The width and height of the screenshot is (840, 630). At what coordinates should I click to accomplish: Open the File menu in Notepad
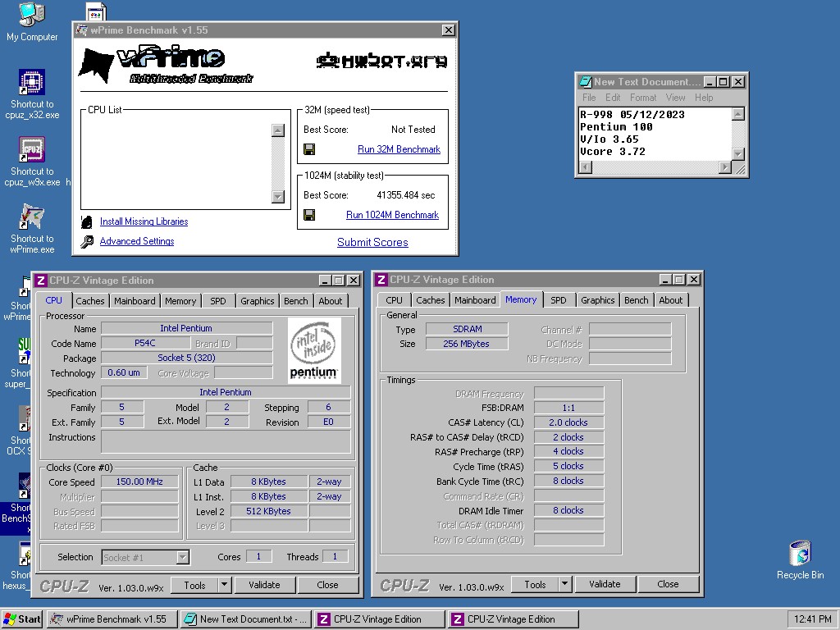pos(589,98)
